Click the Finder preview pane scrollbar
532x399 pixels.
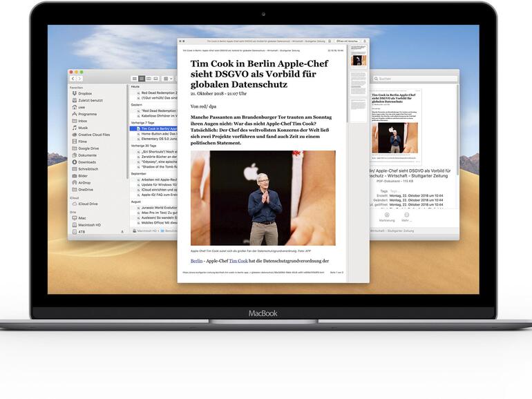[457, 129]
